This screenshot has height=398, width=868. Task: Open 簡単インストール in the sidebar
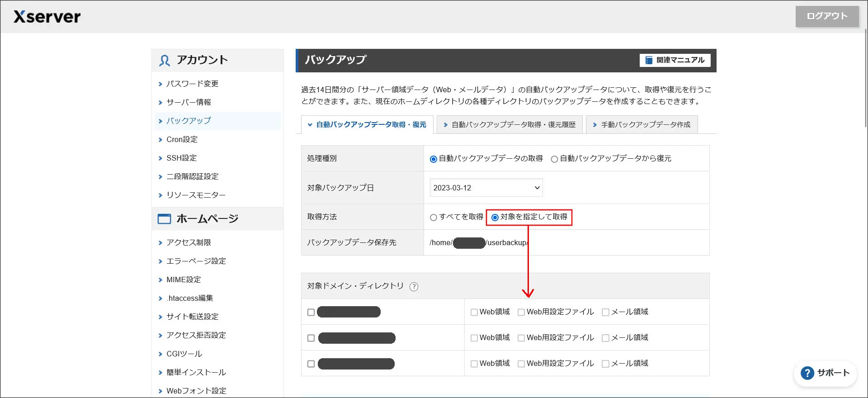[196, 372]
